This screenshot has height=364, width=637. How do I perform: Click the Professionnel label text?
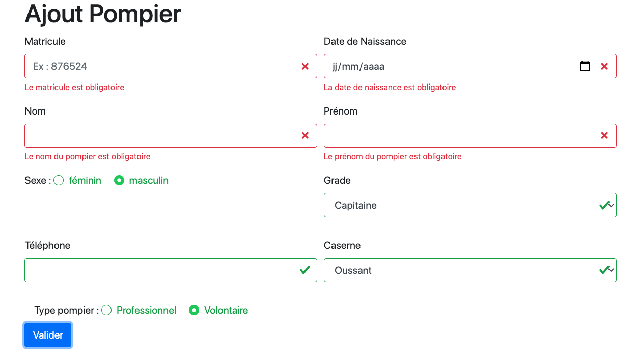tap(146, 310)
